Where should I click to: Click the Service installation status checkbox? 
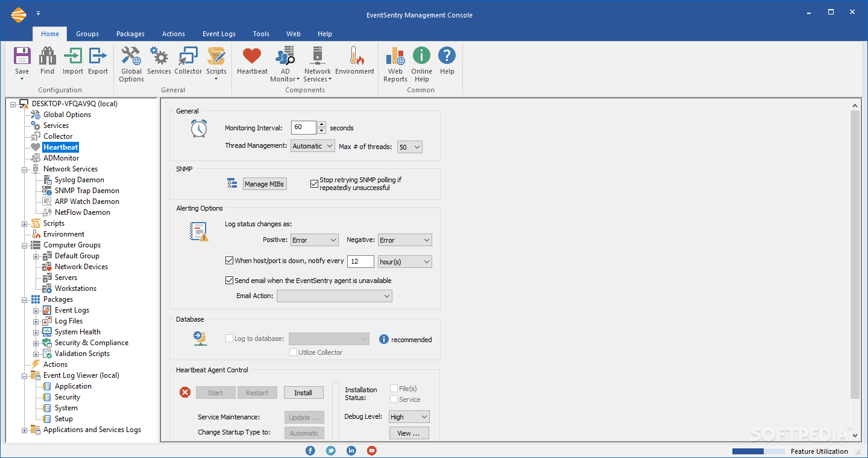(x=394, y=399)
